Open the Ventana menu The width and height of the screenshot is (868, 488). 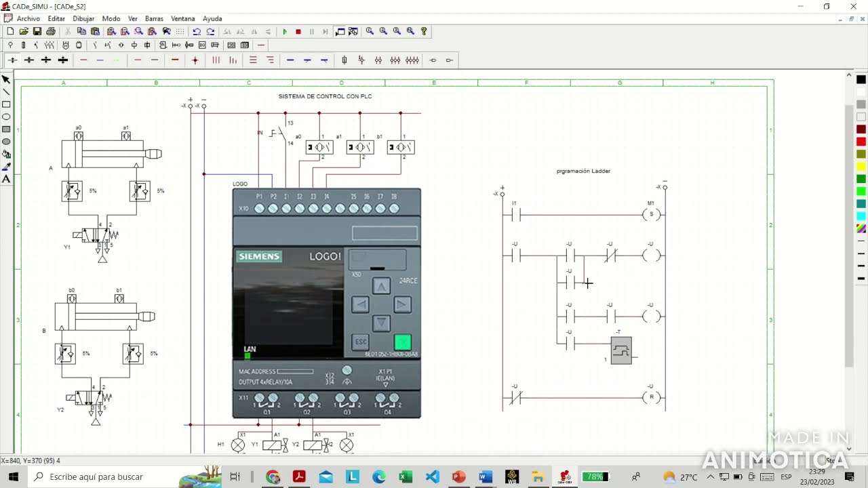click(x=183, y=18)
